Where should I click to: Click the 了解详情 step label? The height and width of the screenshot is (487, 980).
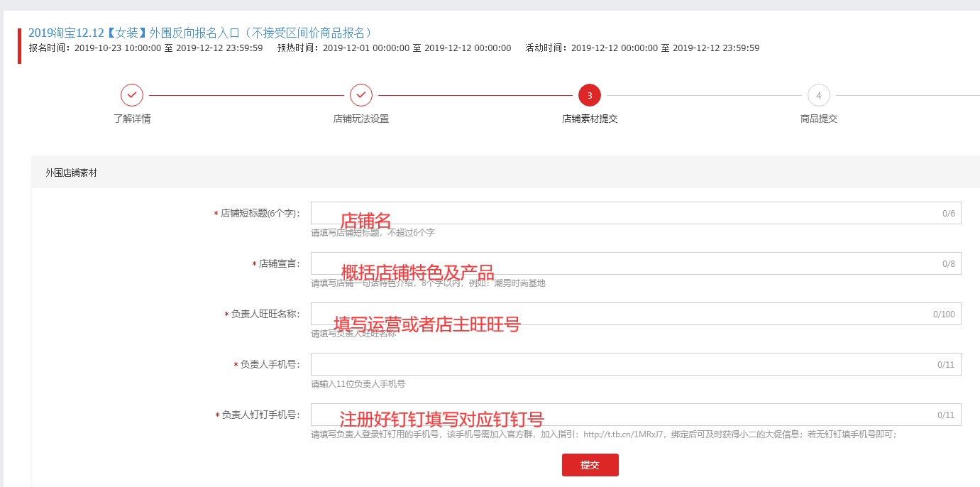(132, 119)
